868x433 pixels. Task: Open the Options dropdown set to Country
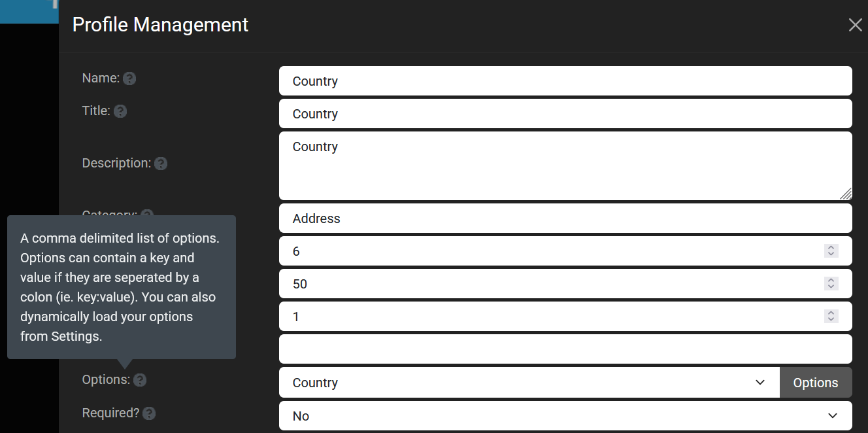[528, 383]
